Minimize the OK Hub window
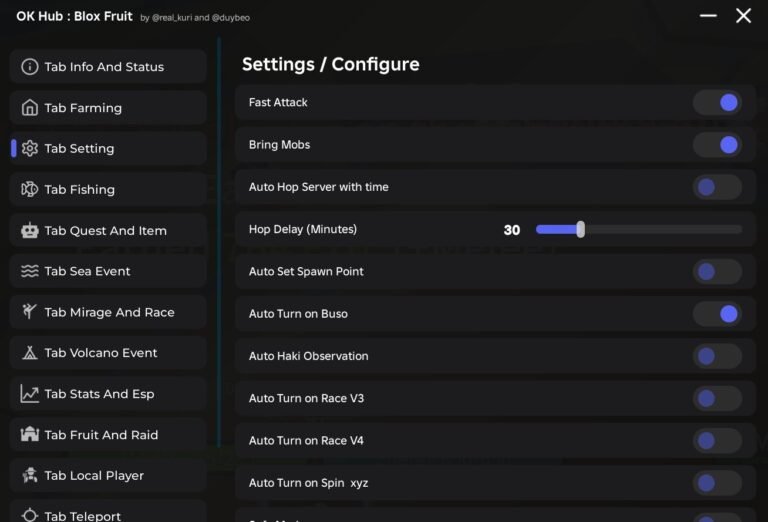 point(708,16)
